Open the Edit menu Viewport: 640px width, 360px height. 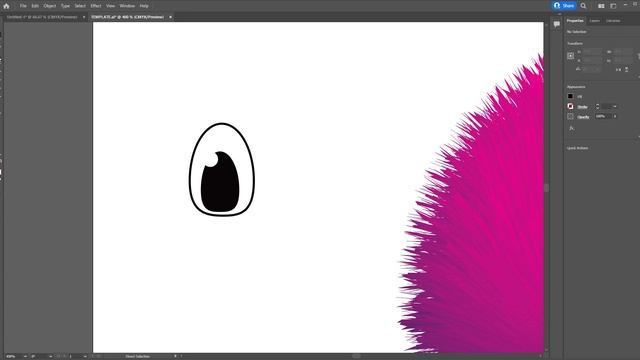coord(35,6)
